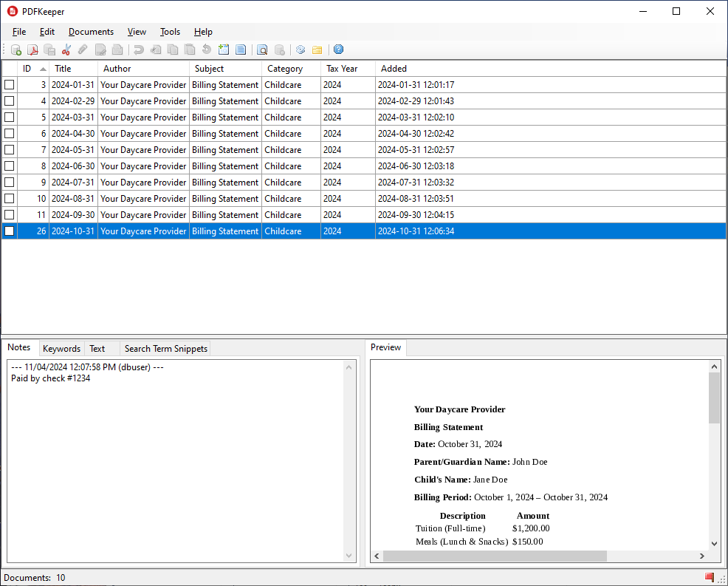Click the preview scrollbar down arrow
Viewport: 728px width, 586px height.
[x=714, y=543]
